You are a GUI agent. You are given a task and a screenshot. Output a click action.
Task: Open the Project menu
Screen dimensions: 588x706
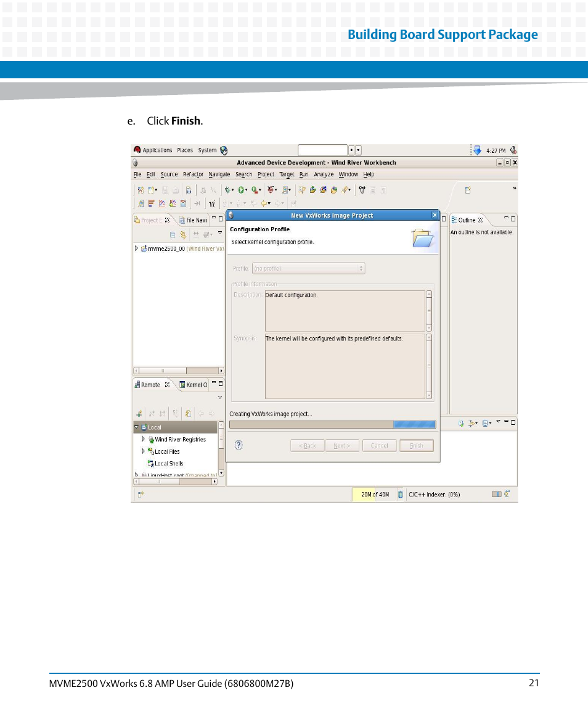tap(266, 174)
